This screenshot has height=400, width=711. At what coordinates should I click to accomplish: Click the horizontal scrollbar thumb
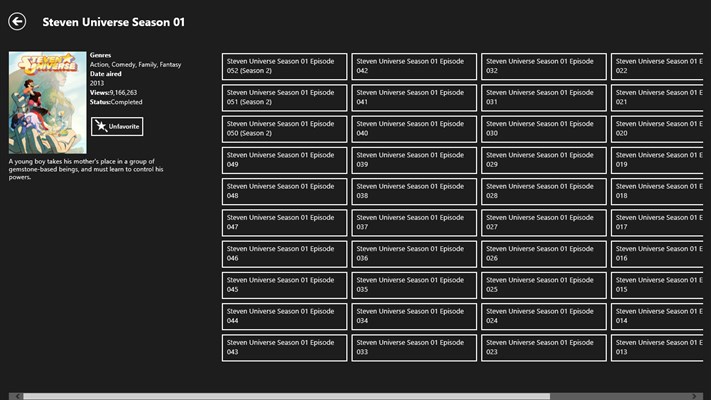(x=287, y=396)
